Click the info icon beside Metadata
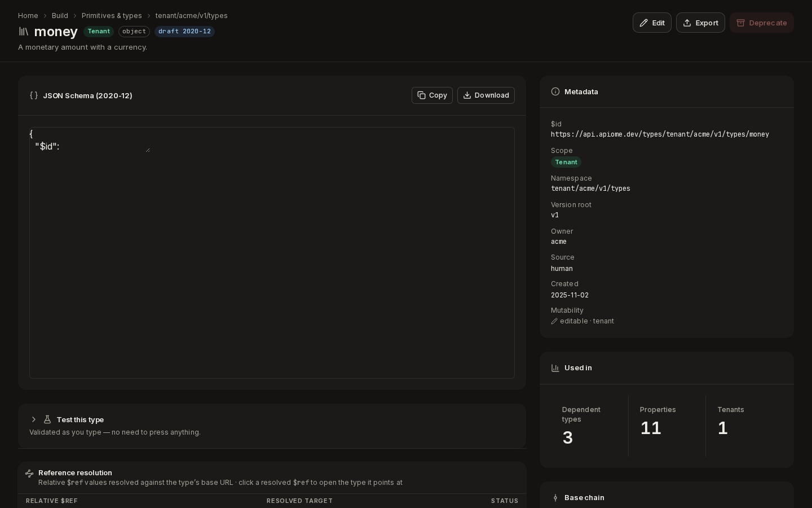This screenshot has width=812, height=508. pyautogui.click(x=555, y=91)
